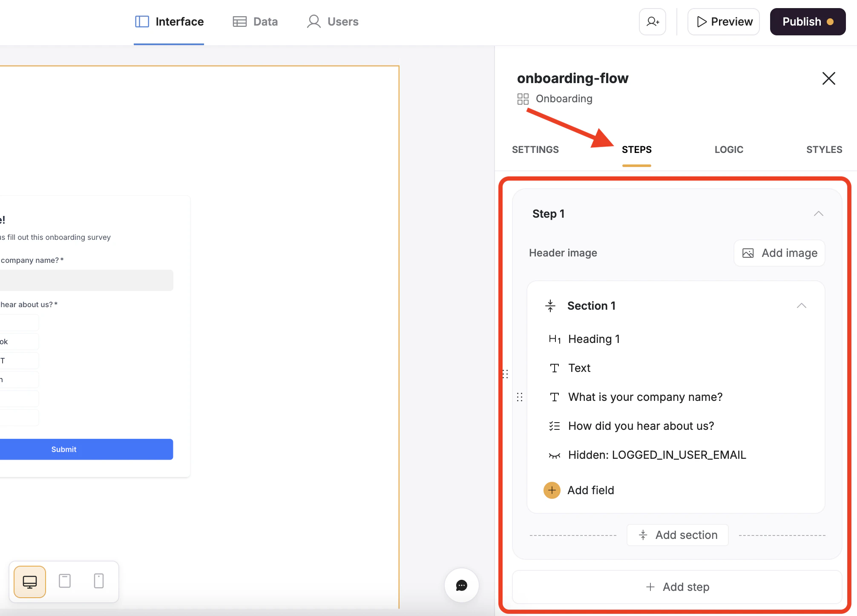Click Add image for header
The image size is (857, 616).
pos(779,253)
